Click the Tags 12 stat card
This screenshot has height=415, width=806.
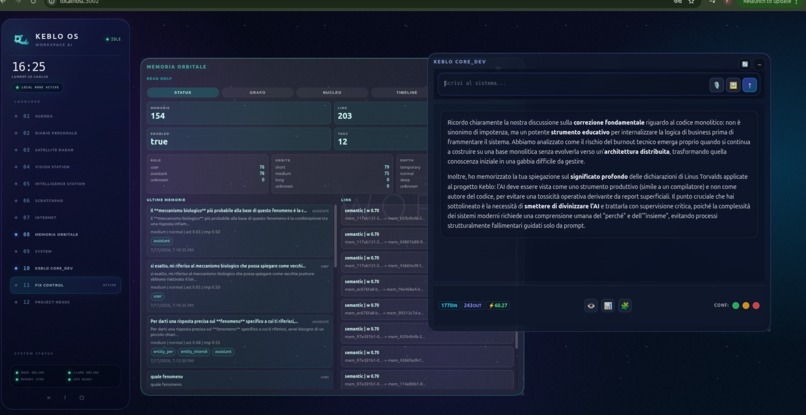coord(381,139)
